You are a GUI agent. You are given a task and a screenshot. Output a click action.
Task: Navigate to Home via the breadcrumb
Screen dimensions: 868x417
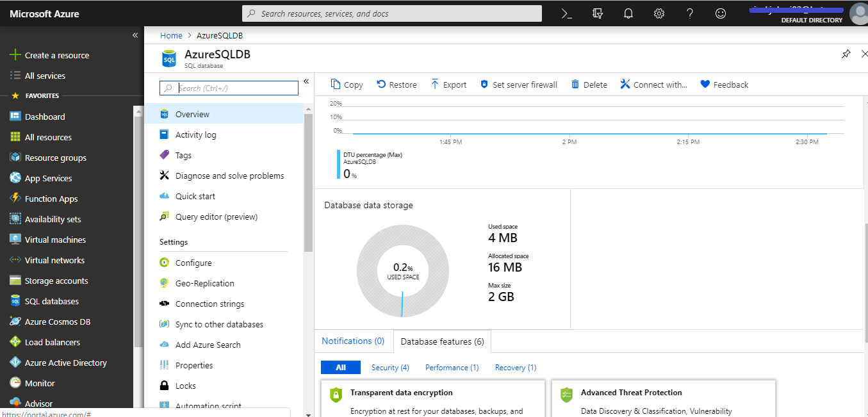(x=171, y=35)
